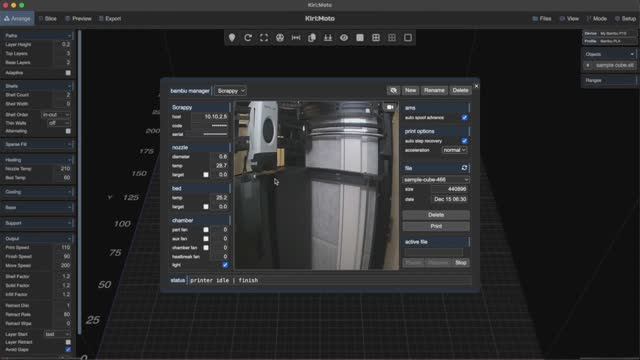Click the scale frame-corners icon in the toolbar

(264, 38)
